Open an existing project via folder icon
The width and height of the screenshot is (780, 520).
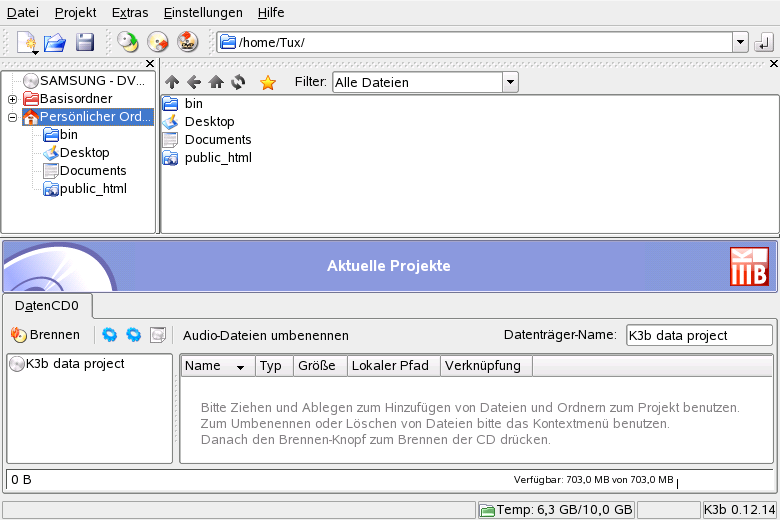click(55, 42)
